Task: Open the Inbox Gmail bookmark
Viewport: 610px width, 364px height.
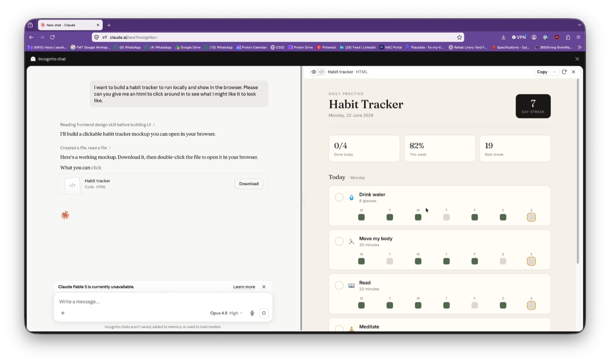Action: pyautogui.click(x=47, y=47)
